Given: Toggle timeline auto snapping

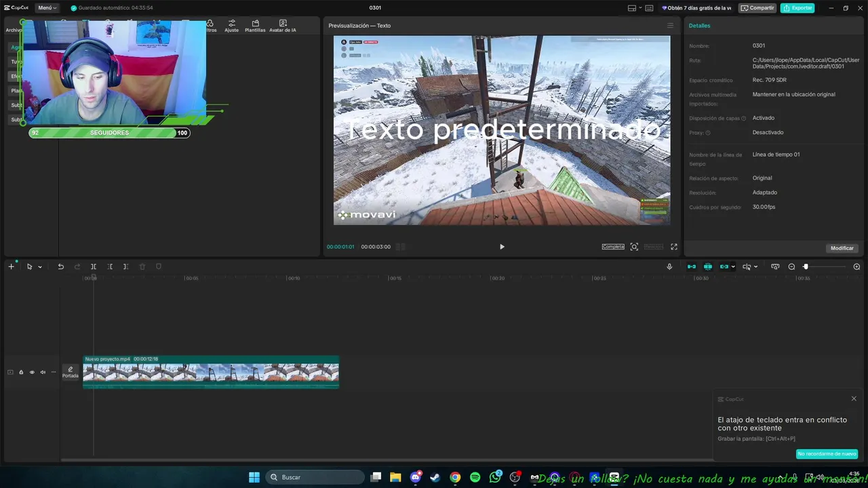Looking at the screenshot, I should click(708, 266).
